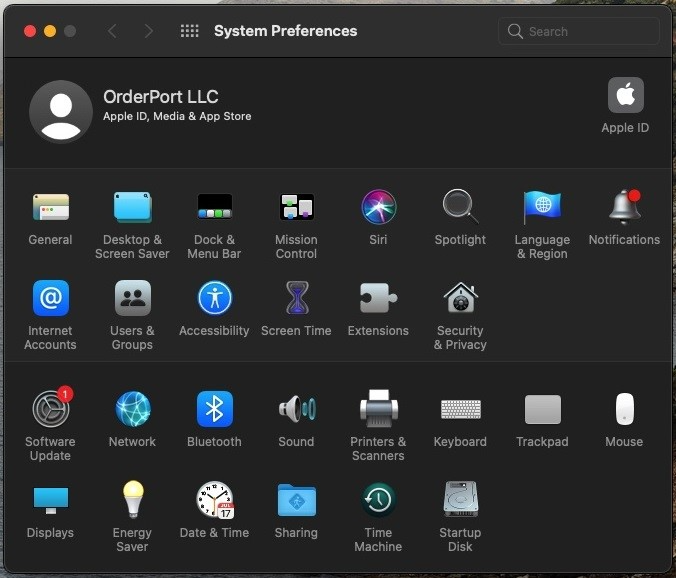676x578 pixels.
Task: Click the OrderPort LLC account name
Action: pyautogui.click(x=161, y=97)
